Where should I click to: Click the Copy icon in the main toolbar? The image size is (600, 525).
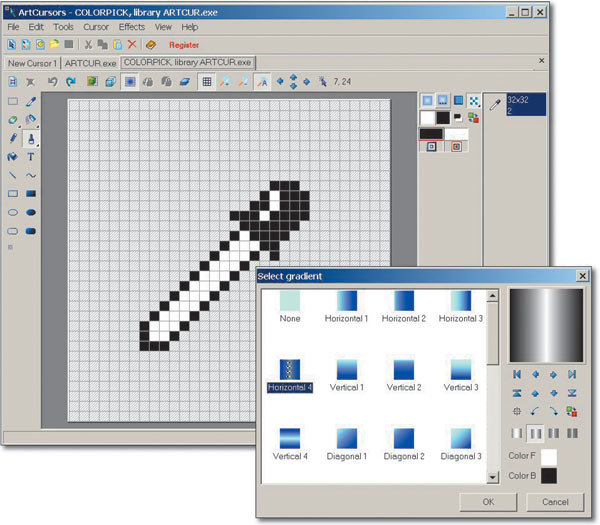pyautogui.click(x=103, y=45)
